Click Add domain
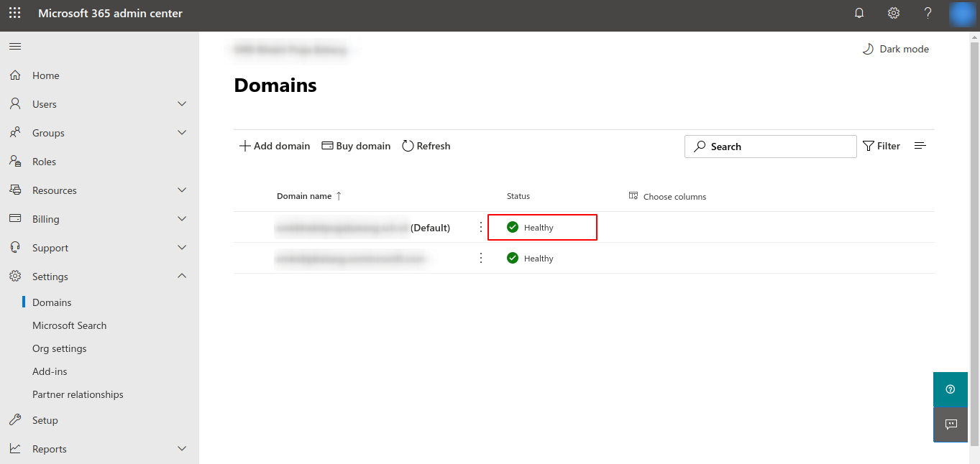The width and height of the screenshot is (980, 464). (x=275, y=146)
